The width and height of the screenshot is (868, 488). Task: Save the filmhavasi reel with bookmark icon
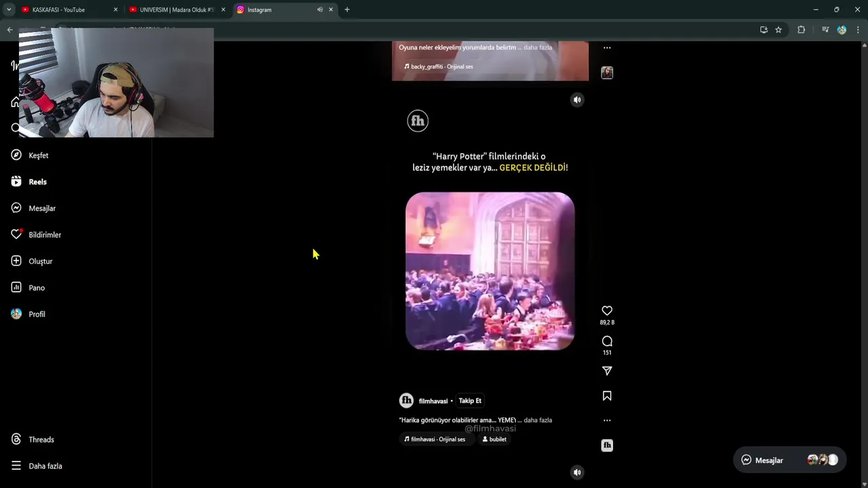607,396
